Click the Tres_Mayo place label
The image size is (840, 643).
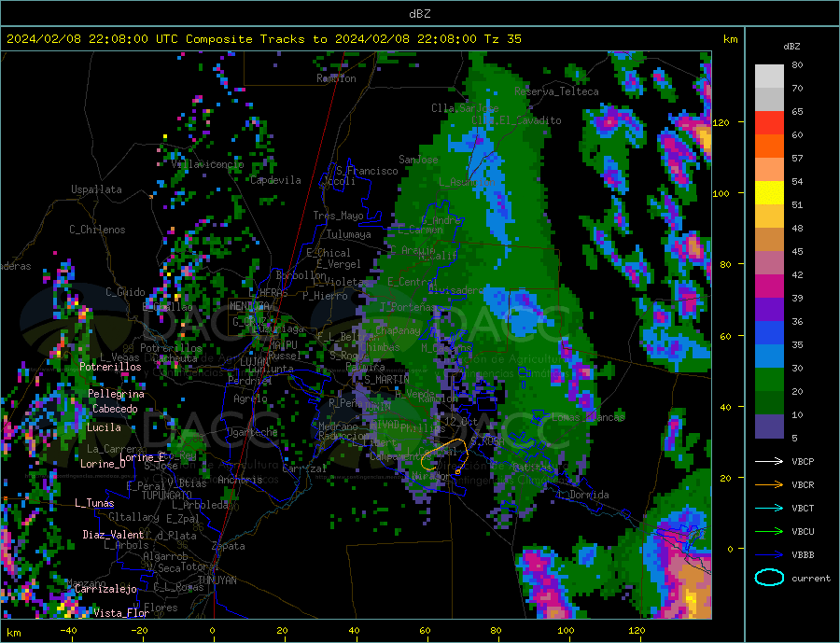[x=338, y=216]
